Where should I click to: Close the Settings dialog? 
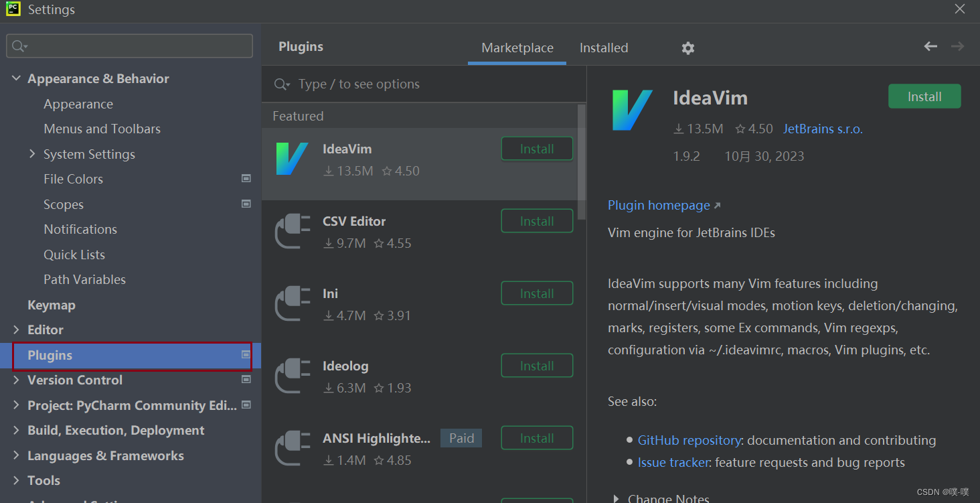[959, 9]
